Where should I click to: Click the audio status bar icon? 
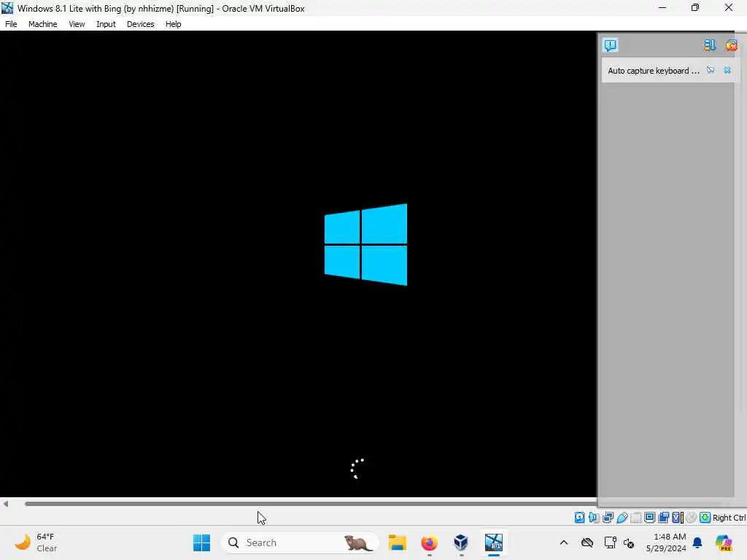593,518
